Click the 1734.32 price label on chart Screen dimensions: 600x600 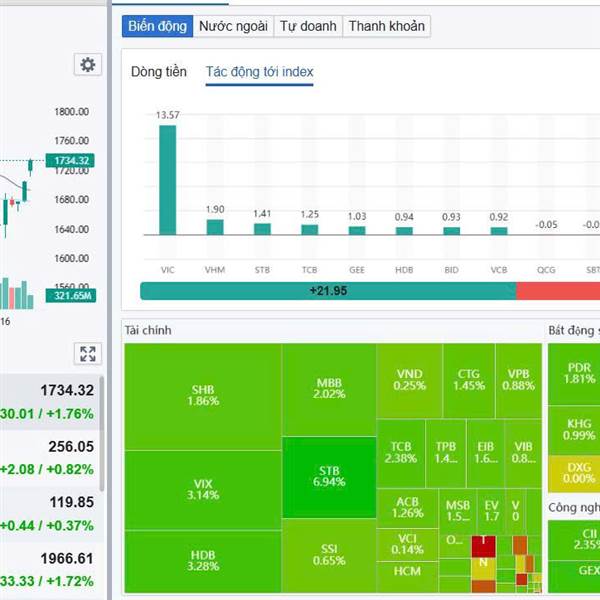click(x=70, y=160)
